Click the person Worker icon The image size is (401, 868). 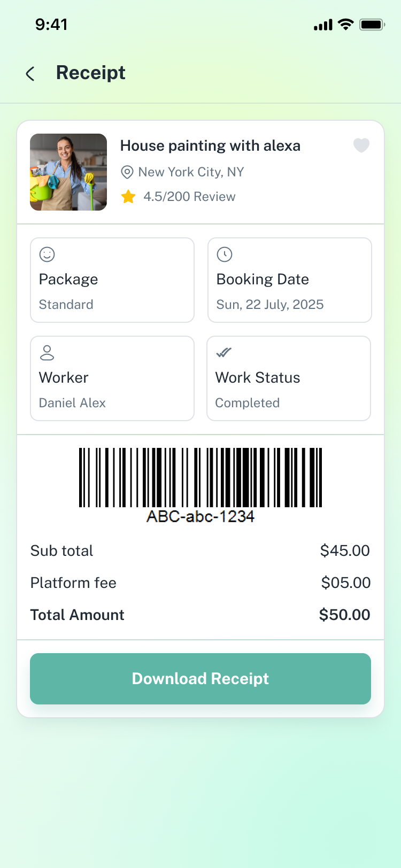(x=47, y=353)
